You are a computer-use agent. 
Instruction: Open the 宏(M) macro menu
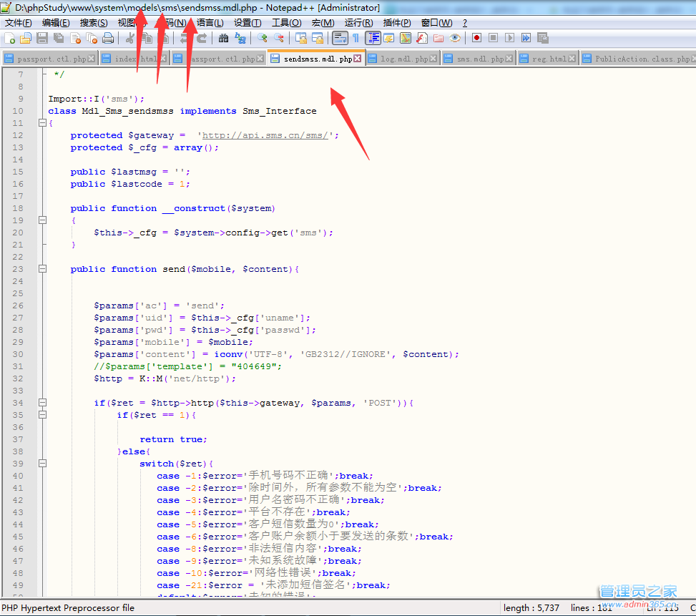(x=323, y=23)
